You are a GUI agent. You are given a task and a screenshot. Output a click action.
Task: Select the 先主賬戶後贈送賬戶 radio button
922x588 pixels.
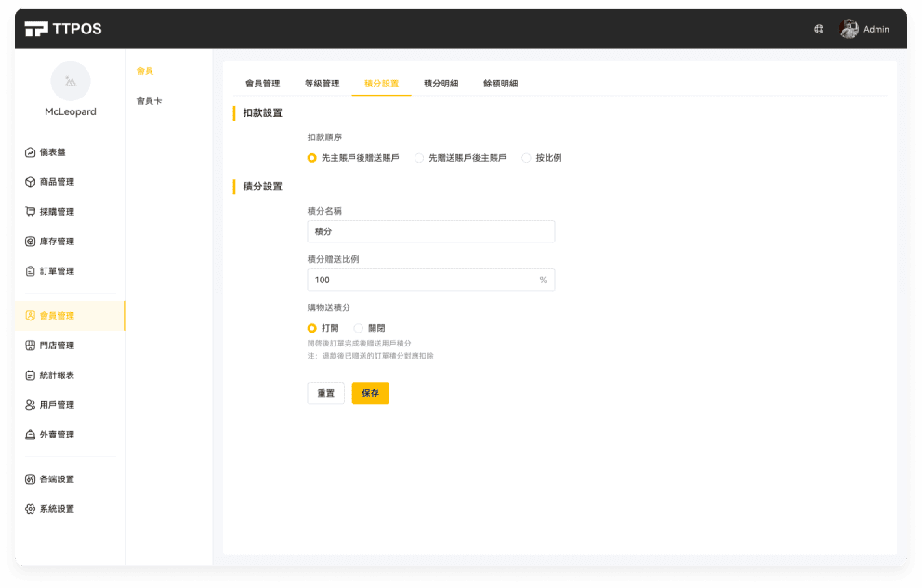(x=312, y=158)
